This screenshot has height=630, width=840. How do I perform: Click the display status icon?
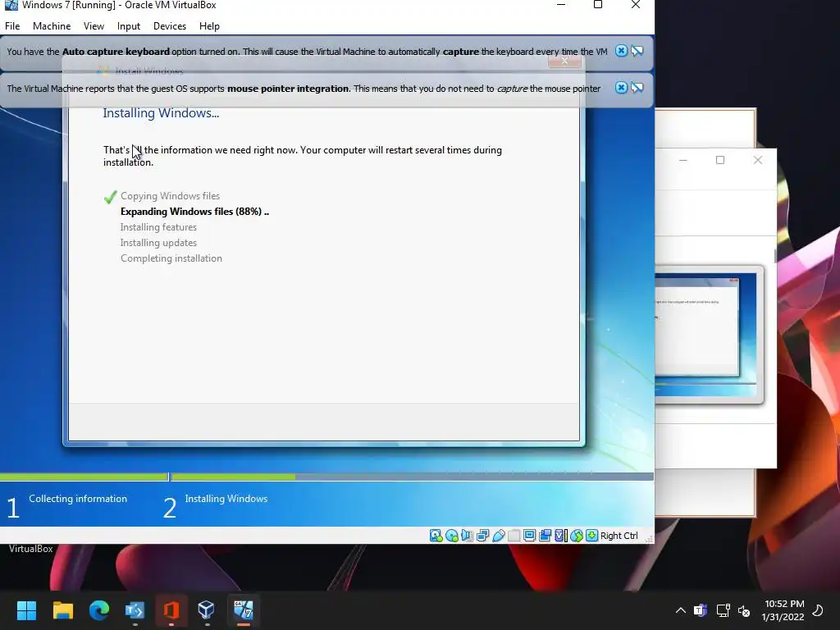click(x=529, y=535)
